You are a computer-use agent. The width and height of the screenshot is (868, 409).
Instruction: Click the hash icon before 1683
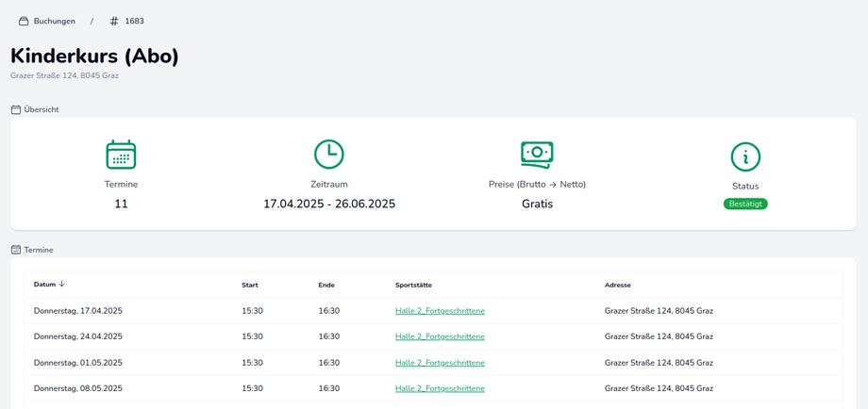point(114,21)
